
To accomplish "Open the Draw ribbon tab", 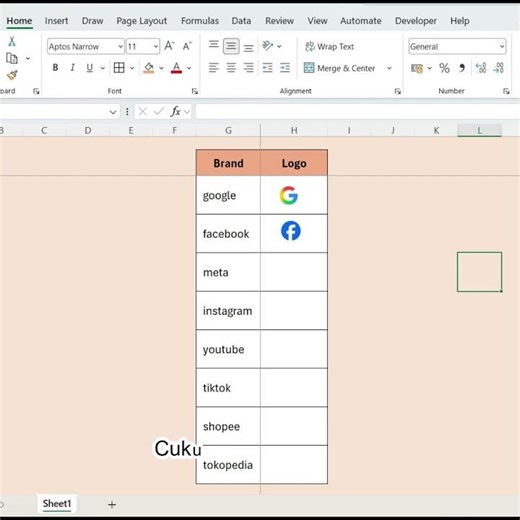I will pyautogui.click(x=92, y=21).
